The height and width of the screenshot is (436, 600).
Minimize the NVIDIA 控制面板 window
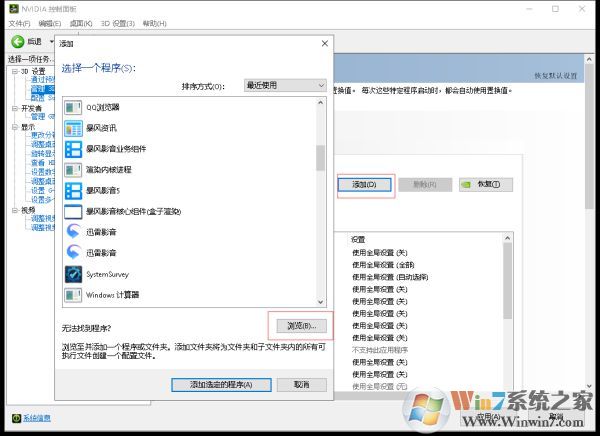coord(529,8)
